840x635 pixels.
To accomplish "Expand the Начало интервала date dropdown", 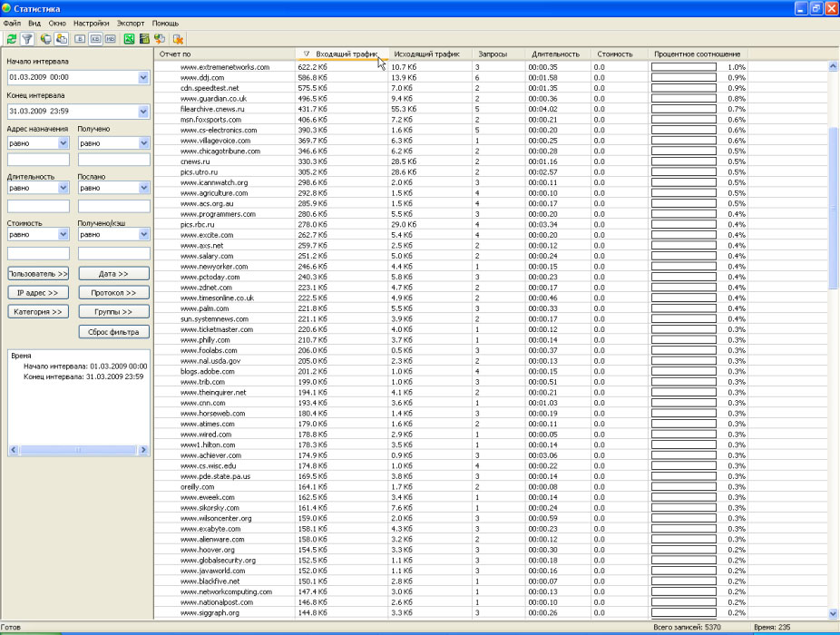I will [x=143, y=78].
